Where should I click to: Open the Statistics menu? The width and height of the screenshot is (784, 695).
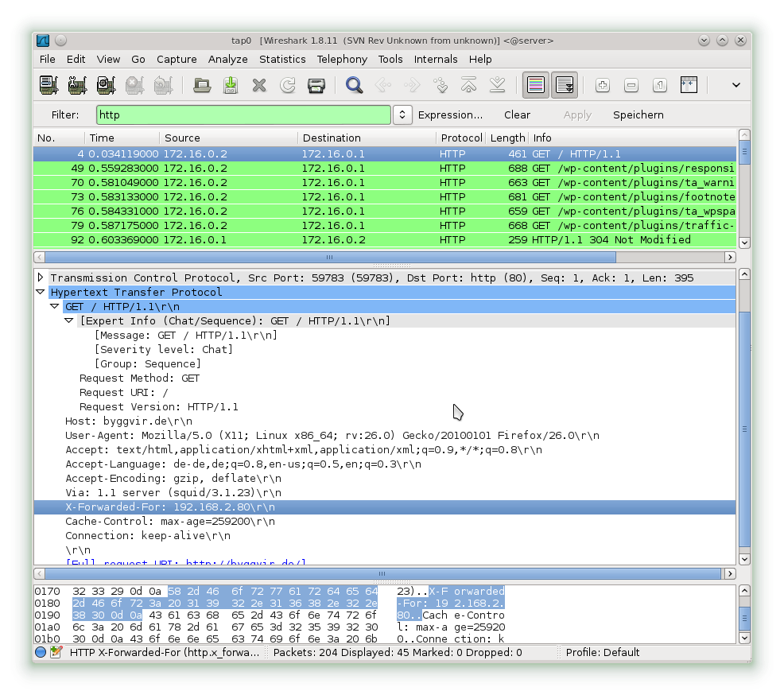coord(282,59)
